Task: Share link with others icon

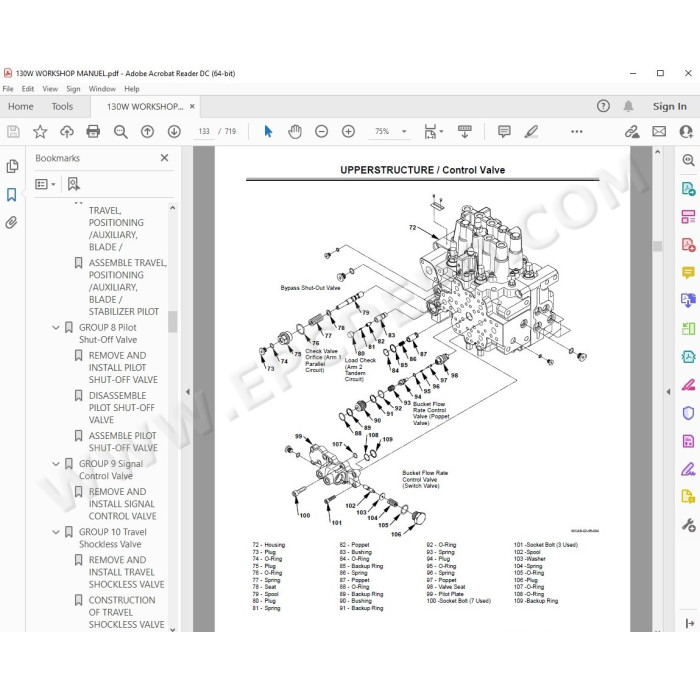Action: (x=632, y=131)
